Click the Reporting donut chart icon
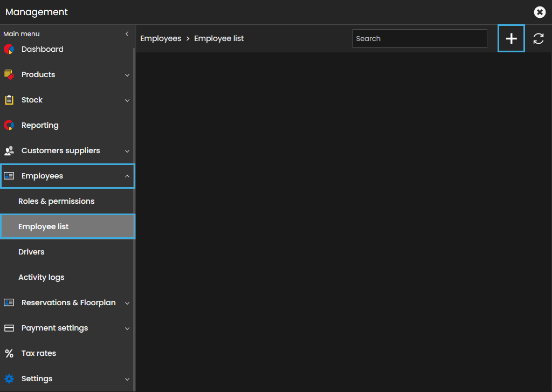The width and height of the screenshot is (552, 392). (9, 125)
